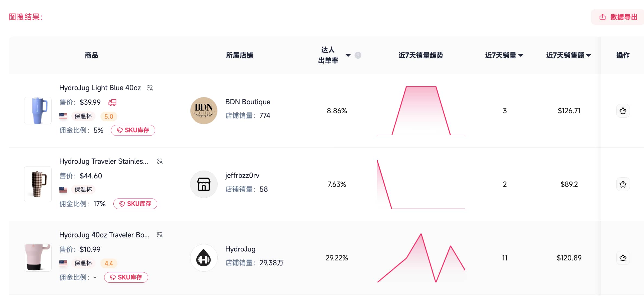
Task: Open the BDN Boutique store page
Action: point(248,102)
